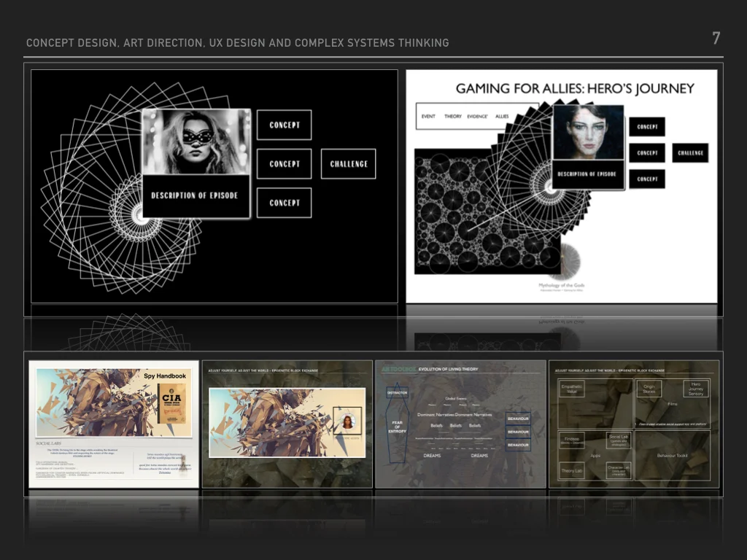This screenshot has width=747, height=560.
Task: Open the Theory Lab button
Action: pos(573,470)
